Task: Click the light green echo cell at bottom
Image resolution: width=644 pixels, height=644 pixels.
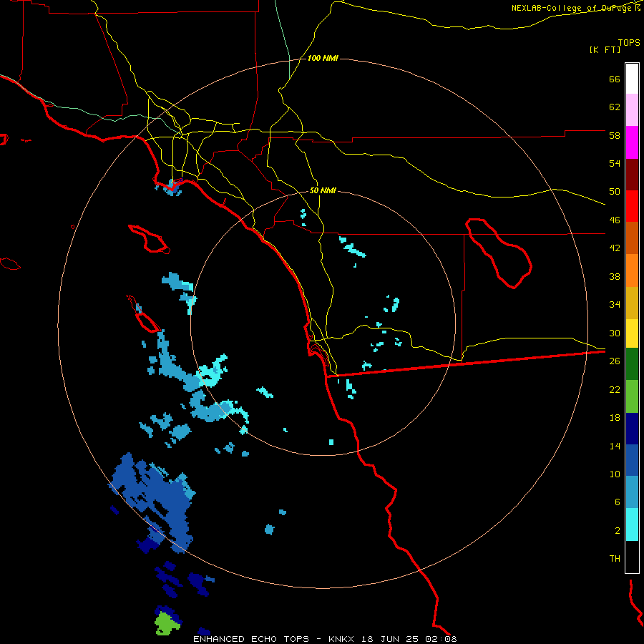Action: click(167, 623)
